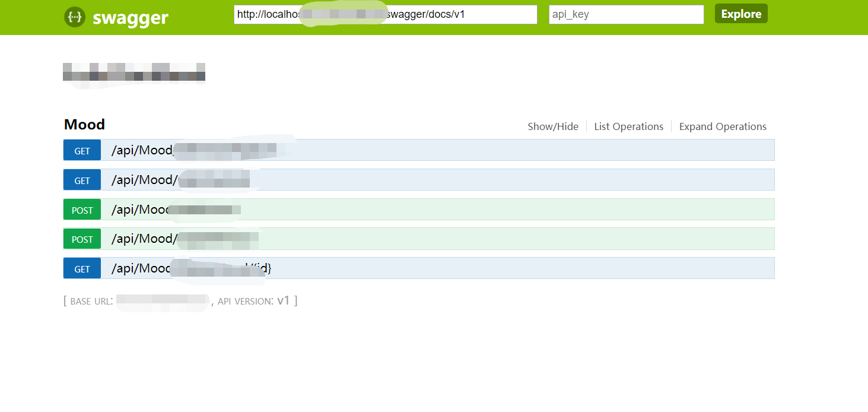Image resolution: width=868 pixels, height=412 pixels.
Task: Expand the operation path ending in {id}
Action: pos(191,268)
